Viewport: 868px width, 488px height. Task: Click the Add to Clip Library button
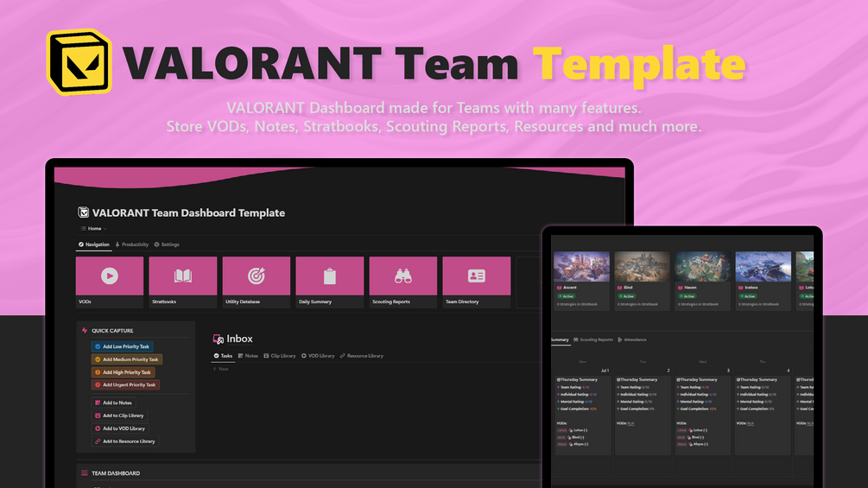[119, 415]
